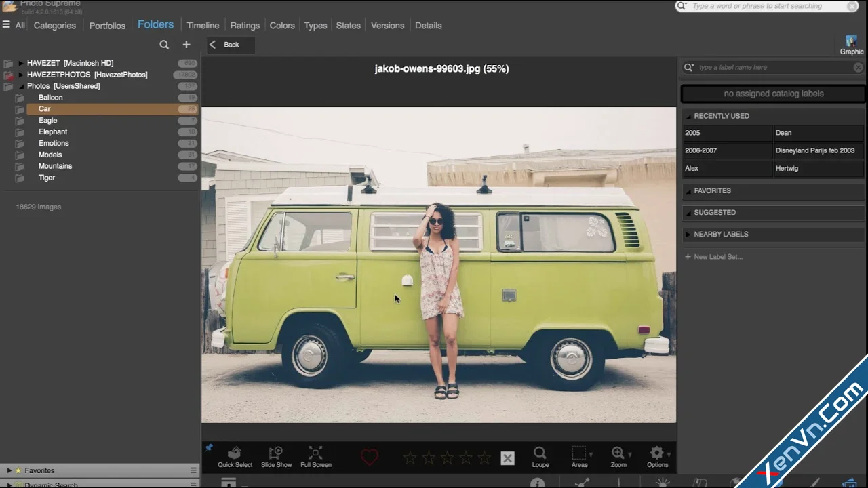Collapse the Suggested section
This screenshot has width=868, height=488.
pyautogui.click(x=688, y=213)
